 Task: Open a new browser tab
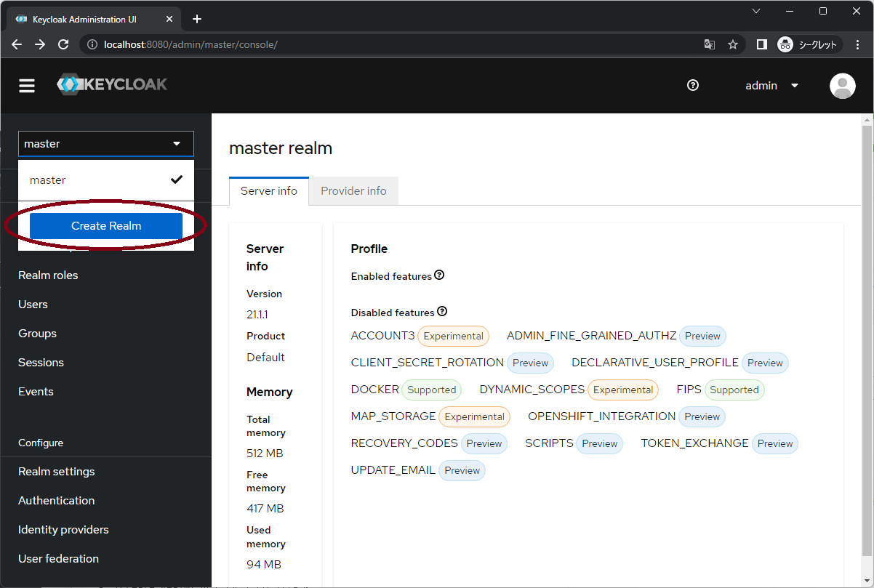click(x=197, y=19)
